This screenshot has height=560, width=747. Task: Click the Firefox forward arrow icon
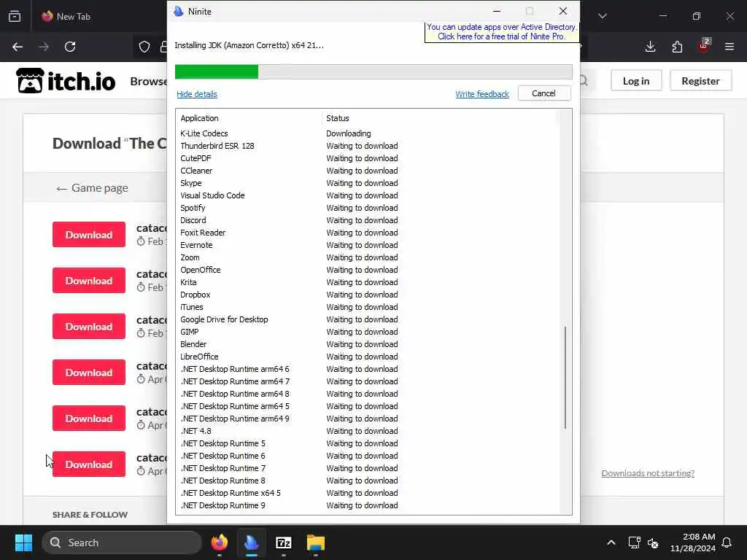pos(44,47)
